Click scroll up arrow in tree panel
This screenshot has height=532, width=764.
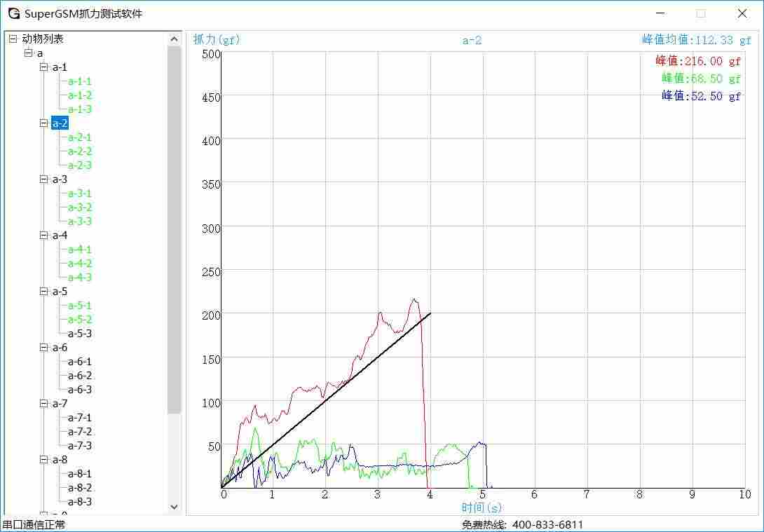click(x=175, y=39)
